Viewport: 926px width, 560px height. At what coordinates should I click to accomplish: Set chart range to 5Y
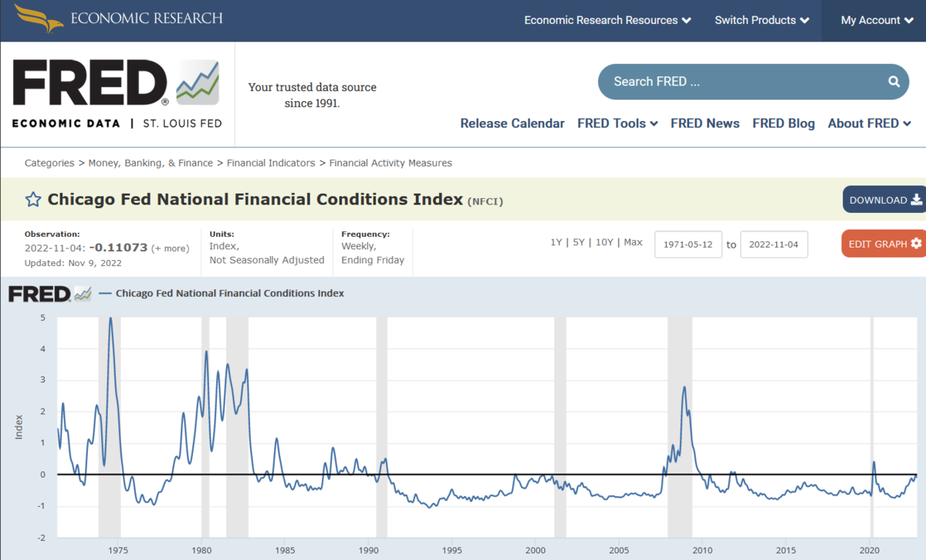point(579,242)
